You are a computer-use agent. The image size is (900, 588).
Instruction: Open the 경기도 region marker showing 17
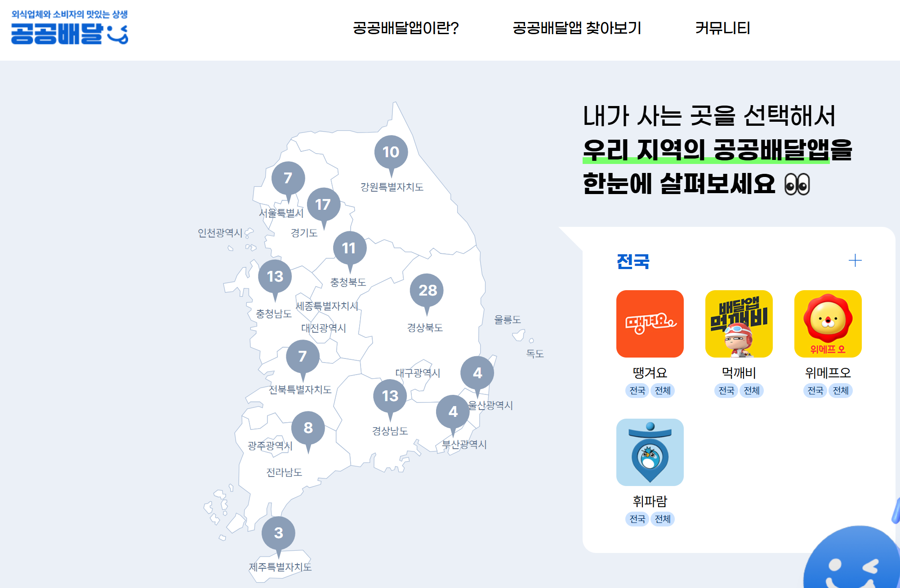[323, 203]
